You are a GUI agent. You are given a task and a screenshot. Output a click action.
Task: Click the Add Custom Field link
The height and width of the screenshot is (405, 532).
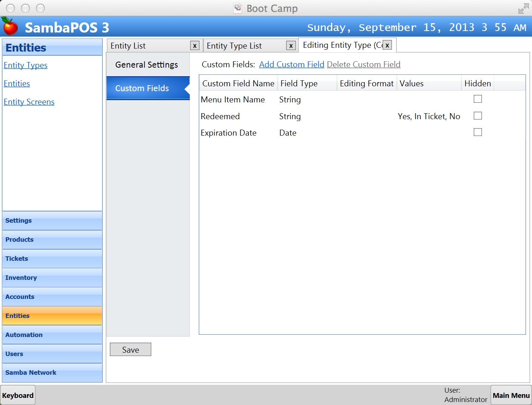291,64
